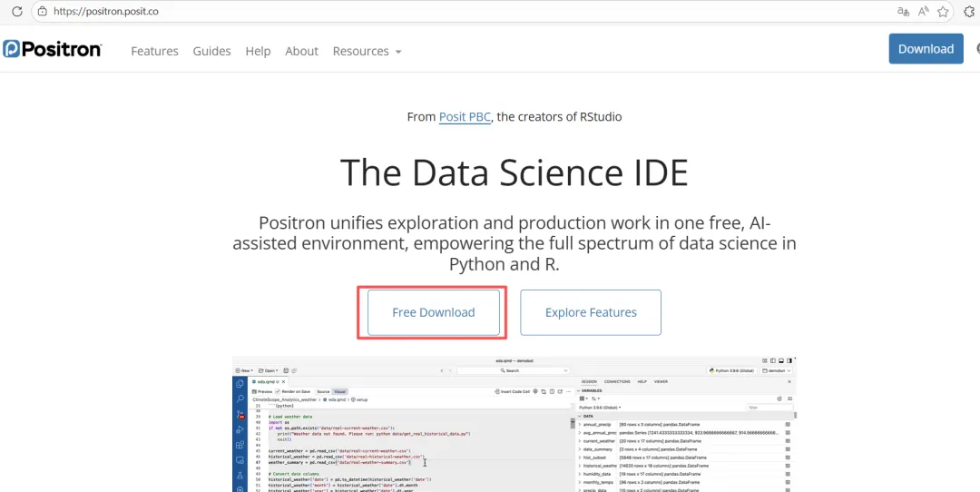The height and width of the screenshot is (492, 980).
Task: Click the Explore Features button
Action: [591, 312]
